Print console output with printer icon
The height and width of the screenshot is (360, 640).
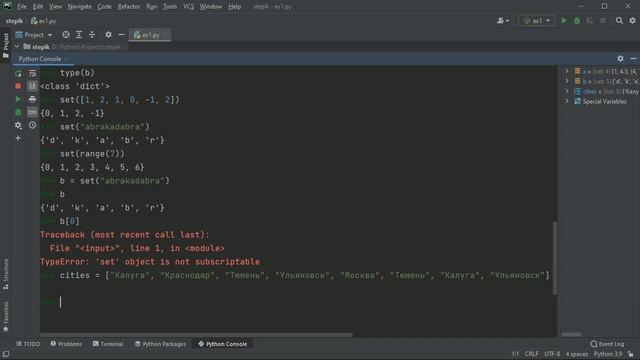(x=32, y=99)
